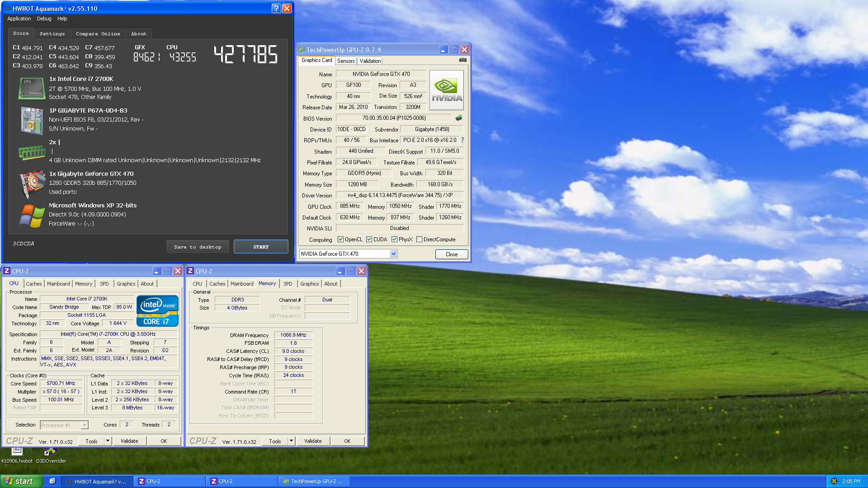
Task: Click the taskbar clock showing 2:05 PM
Action: pos(851,481)
